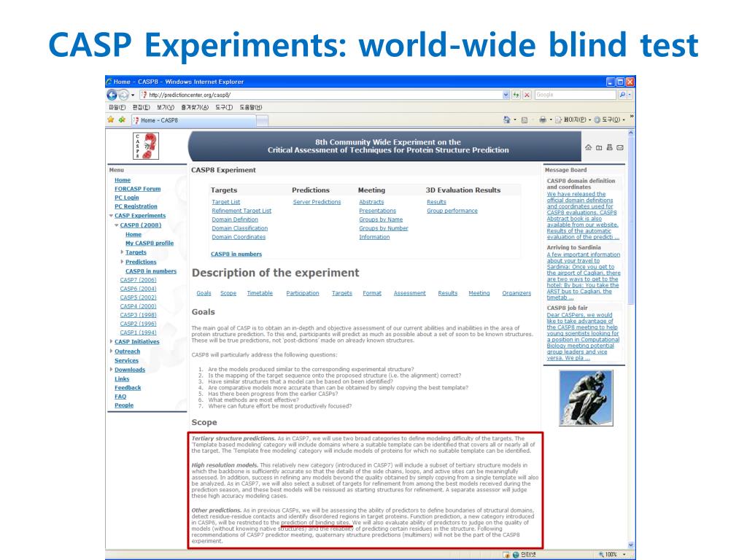Jump to the Organizers section link
This screenshot has width=747, height=560.
(x=516, y=293)
